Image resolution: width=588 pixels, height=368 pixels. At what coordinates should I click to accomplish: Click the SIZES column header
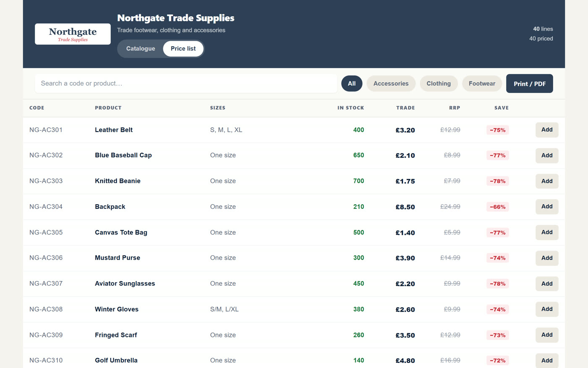(x=218, y=108)
